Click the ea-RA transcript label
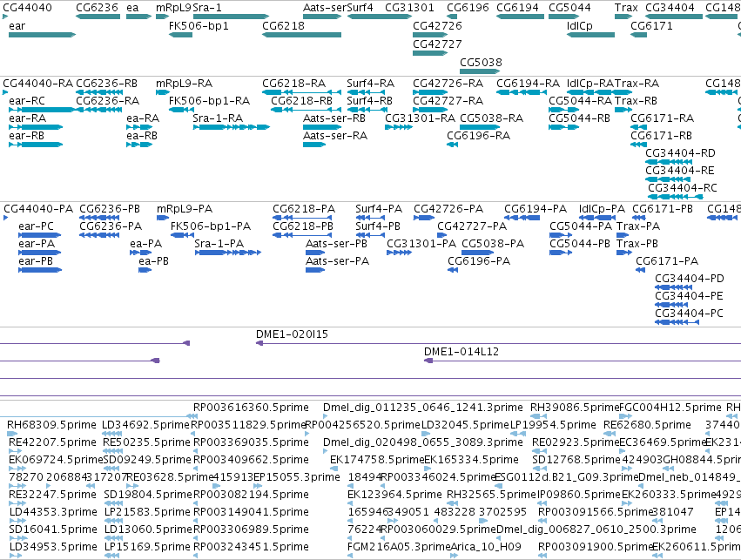 (143, 118)
